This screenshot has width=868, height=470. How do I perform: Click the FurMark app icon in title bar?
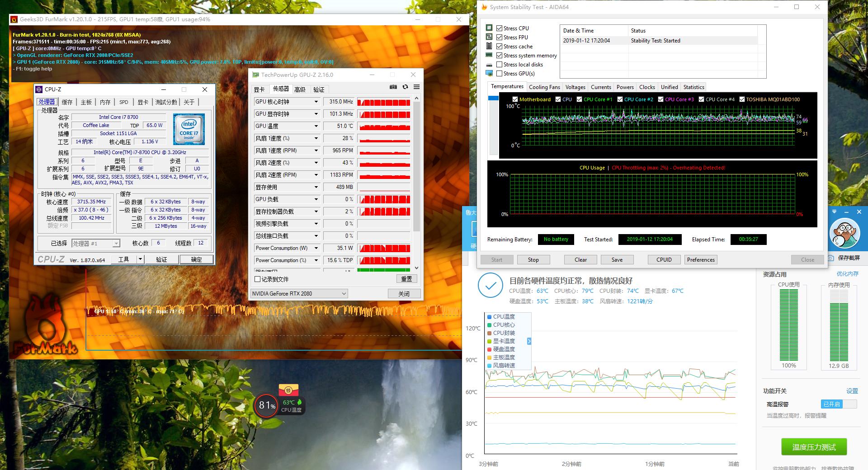(x=14, y=19)
